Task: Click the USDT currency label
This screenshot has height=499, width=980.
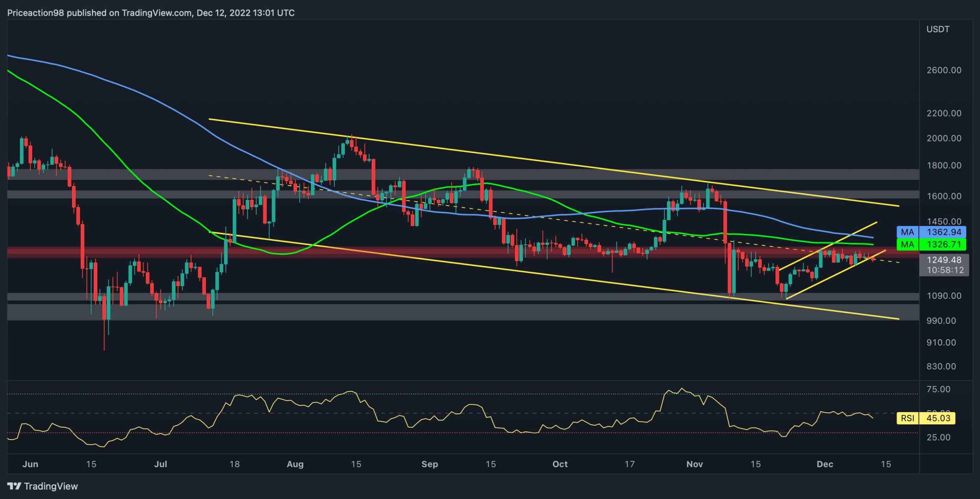Action: click(938, 29)
